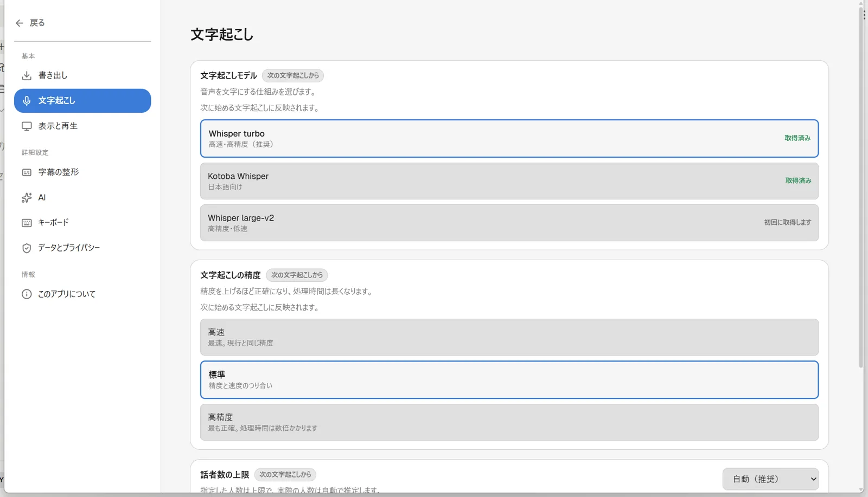Viewport: 868px width, 497px height.
Task: Click the keyboard icon for キーボード
Action: click(27, 223)
